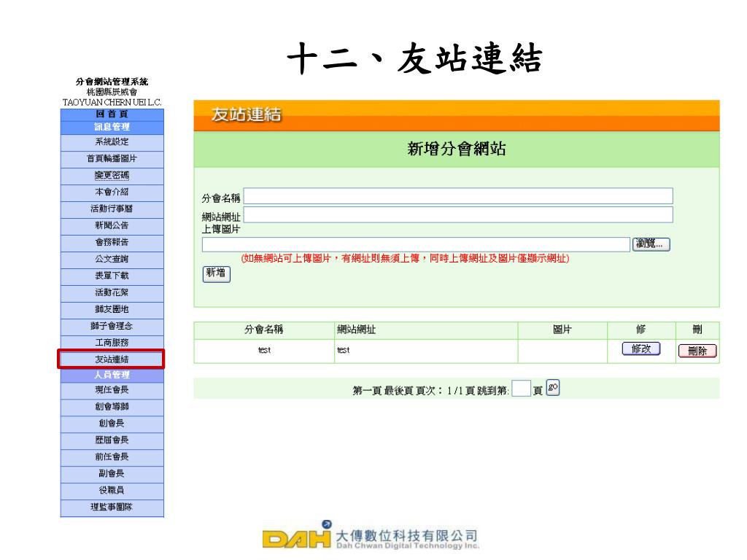Open 理監事團隊 menu entry
This screenshot has height=560, width=747.
click(x=112, y=507)
